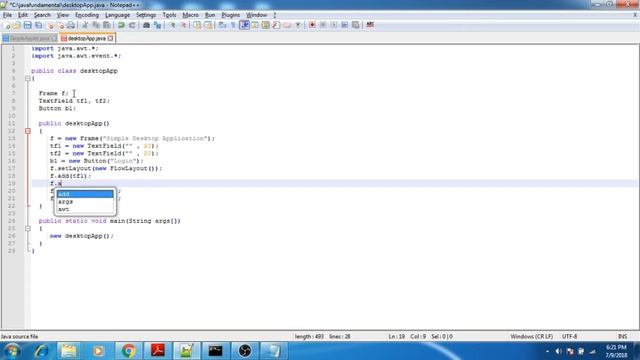Open the Macro menu
The image size is (640, 360).
tap(191, 15)
